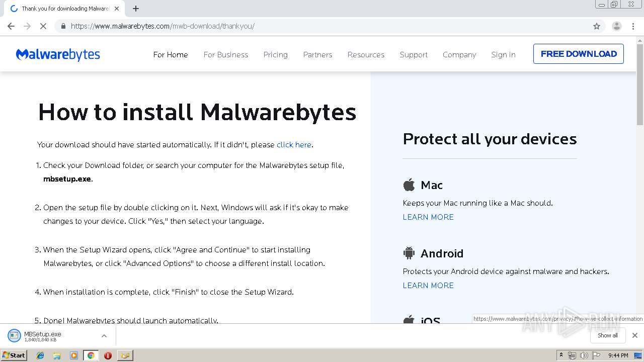Click the 'Protect all your devices' heading

(x=490, y=139)
